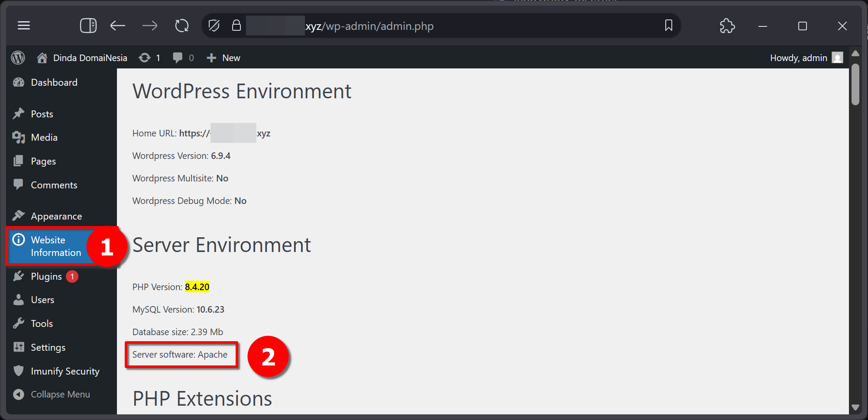Go back with the back arrow
The width and height of the screenshot is (868, 420).
pyautogui.click(x=117, y=26)
